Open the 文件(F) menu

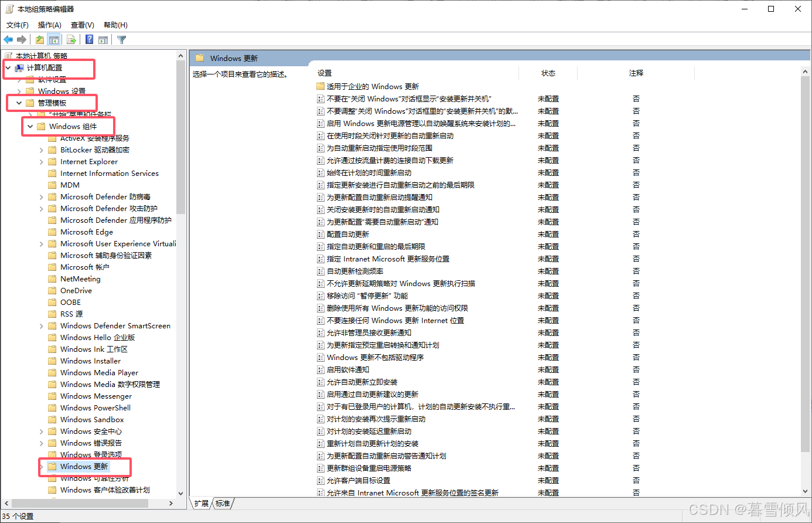coord(18,25)
